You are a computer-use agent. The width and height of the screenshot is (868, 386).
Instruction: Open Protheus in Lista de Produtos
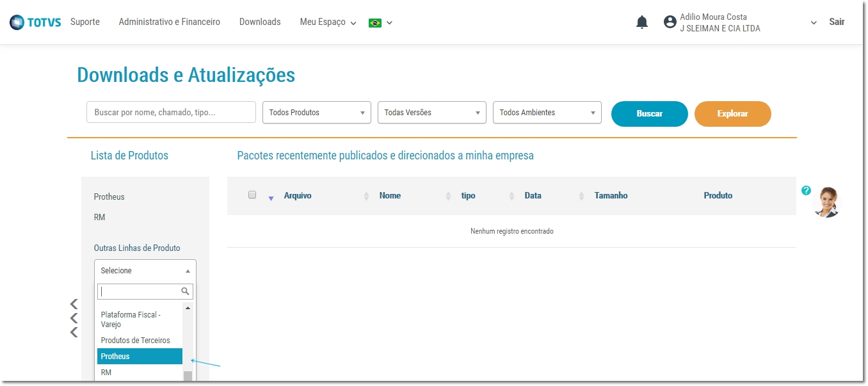tap(109, 197)
